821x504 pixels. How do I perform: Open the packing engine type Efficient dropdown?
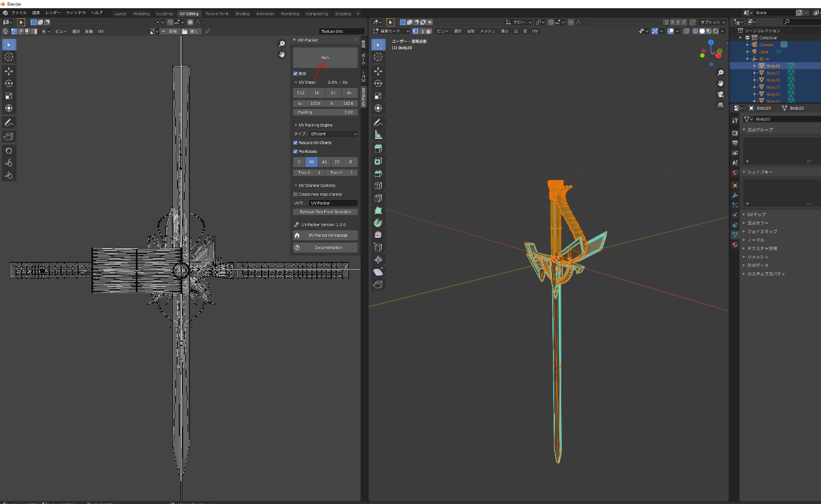click(x=333, y=134)
